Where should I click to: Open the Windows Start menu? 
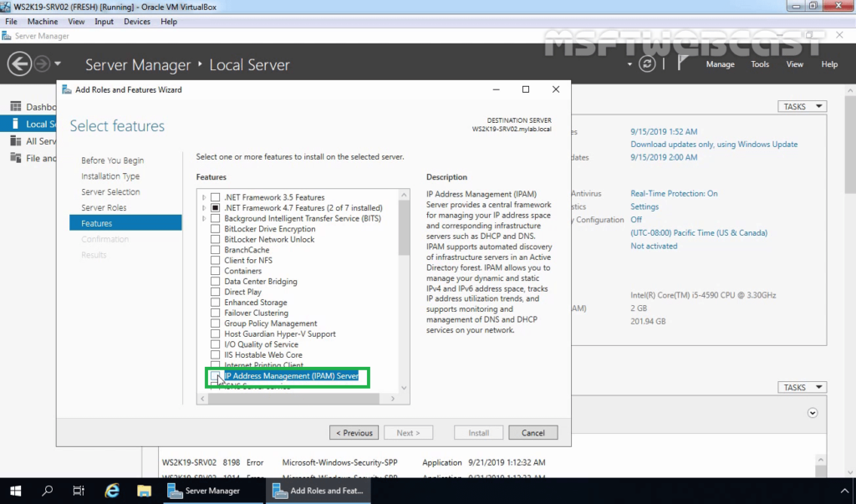click(16, 491)
